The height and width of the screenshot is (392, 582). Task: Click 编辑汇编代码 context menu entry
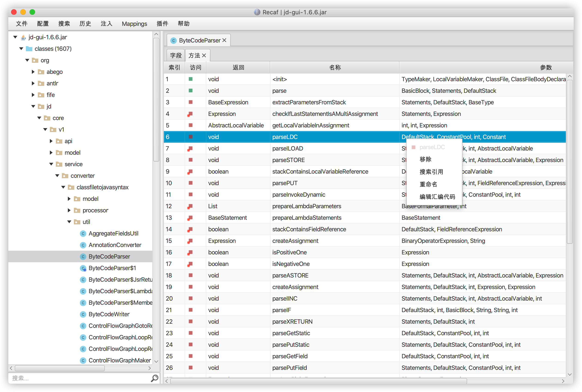coord(437,197)
